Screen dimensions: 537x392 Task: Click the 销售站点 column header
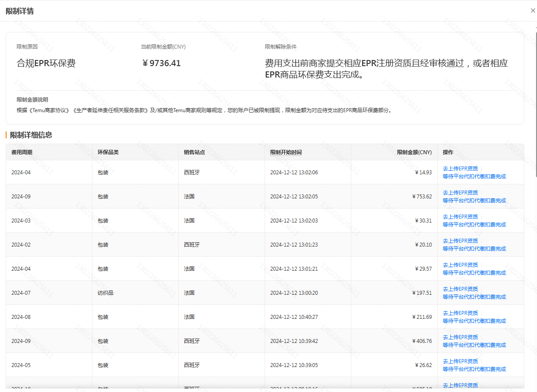[x=194, y=152]
